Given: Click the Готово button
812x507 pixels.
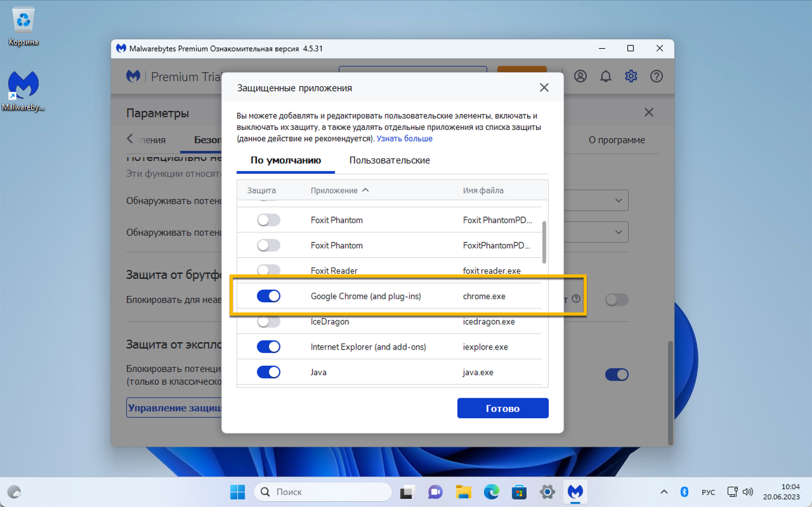Looking at the screenshot, I should click(x=503, y=409).
